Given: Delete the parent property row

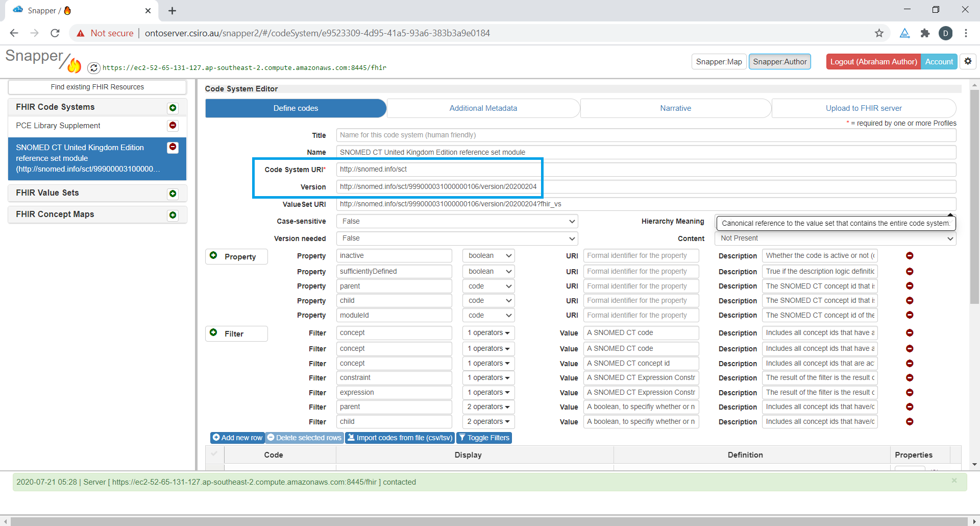Looking at the screenshot, I should tap(910, 286).
